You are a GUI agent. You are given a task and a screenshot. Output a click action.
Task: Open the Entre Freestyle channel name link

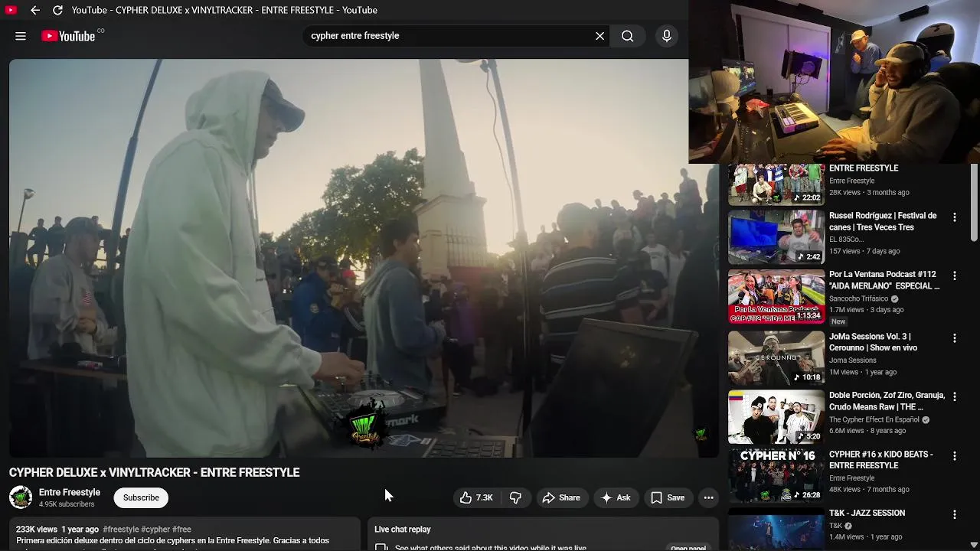point(70,492)
